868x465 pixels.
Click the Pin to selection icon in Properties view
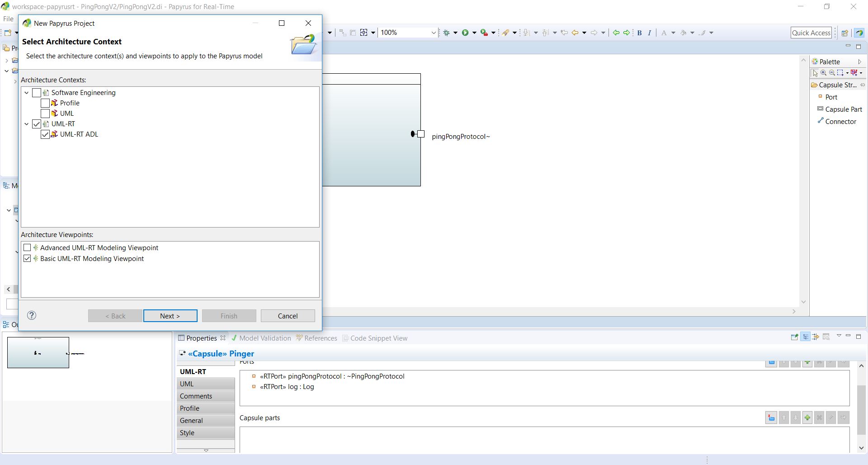[794, 337]
